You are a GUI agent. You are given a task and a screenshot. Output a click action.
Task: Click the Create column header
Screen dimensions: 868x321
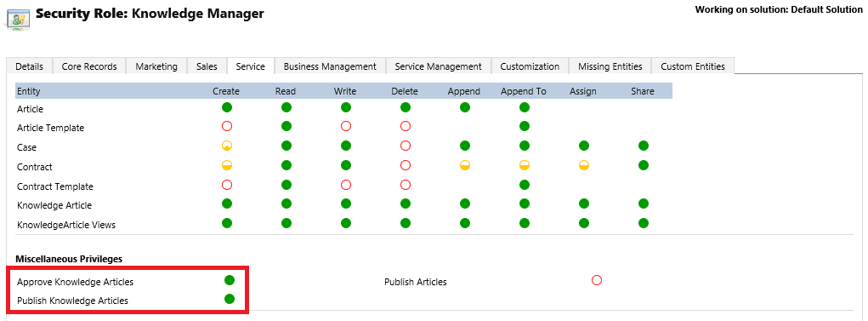226,91
